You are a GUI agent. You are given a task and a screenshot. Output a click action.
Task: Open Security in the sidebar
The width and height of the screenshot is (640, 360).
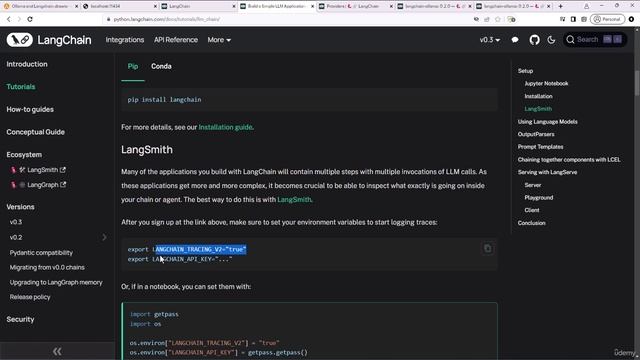pos(20,320)
